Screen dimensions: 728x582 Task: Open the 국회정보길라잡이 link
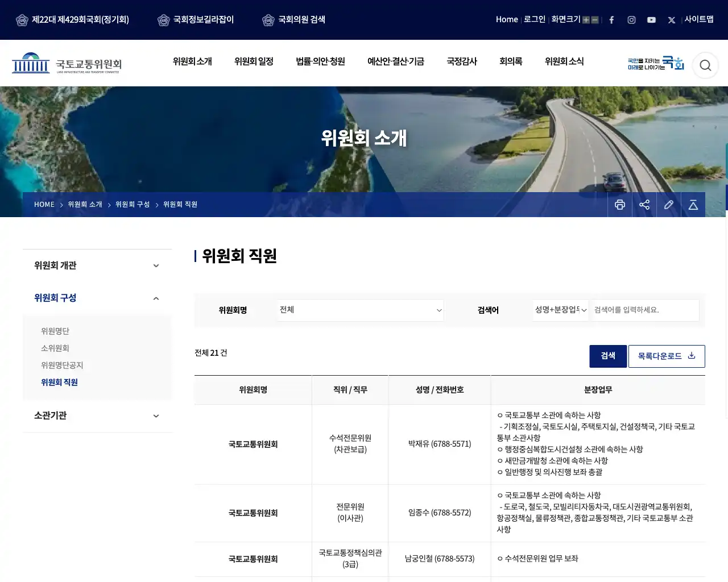point(196,20)
